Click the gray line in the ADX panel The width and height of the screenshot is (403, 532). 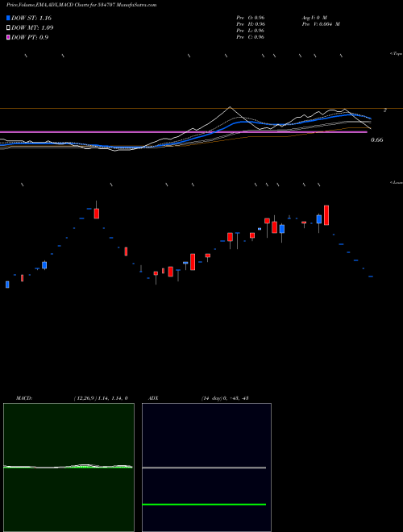click(x=204, y=468)
